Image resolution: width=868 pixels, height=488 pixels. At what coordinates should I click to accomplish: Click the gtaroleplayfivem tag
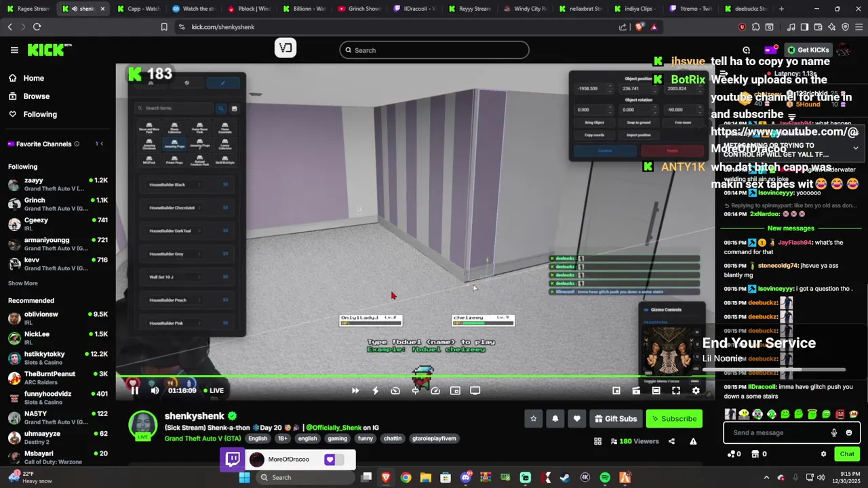pyautogui.click(x=434, y=439)
